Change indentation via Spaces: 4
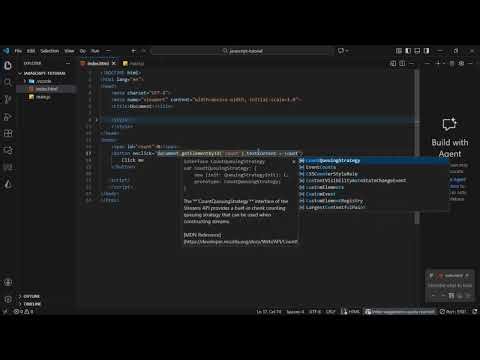 point(295,312)
